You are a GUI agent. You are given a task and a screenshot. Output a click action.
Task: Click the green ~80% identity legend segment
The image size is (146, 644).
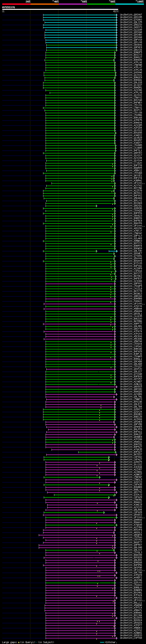click(101, 4)
